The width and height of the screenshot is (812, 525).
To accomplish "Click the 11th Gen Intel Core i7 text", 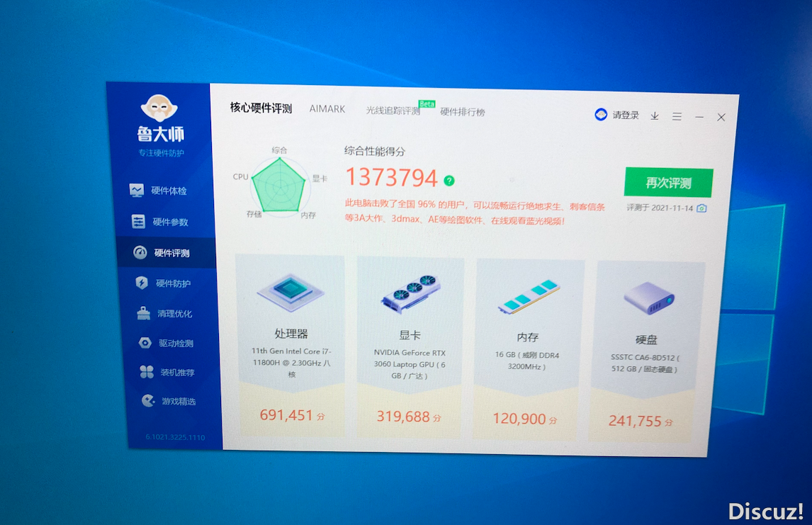I will pyautogui.click(x=291, y=363).
